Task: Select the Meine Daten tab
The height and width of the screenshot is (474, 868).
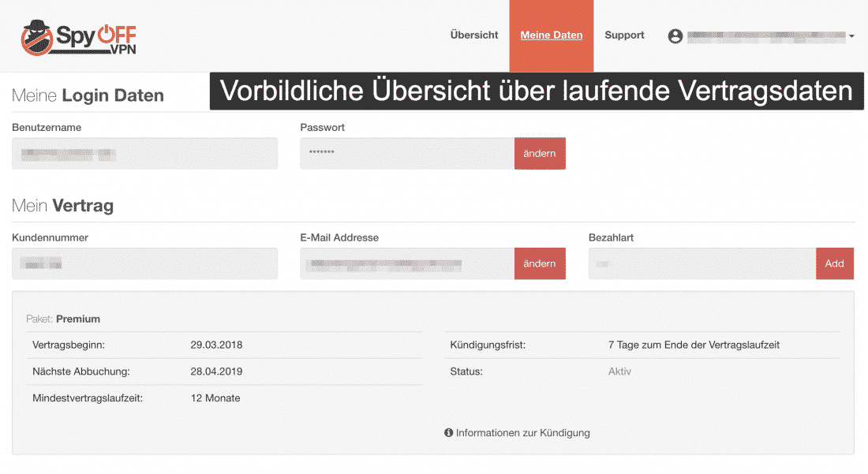Action: 552,35
